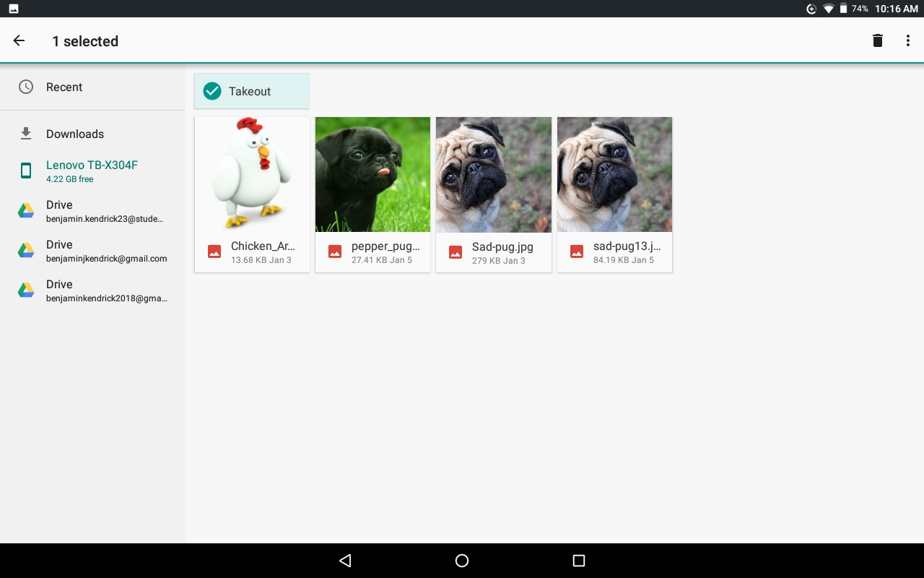Select the white chicken image thumbnail
924x578 pixels.
coord(252,175)
